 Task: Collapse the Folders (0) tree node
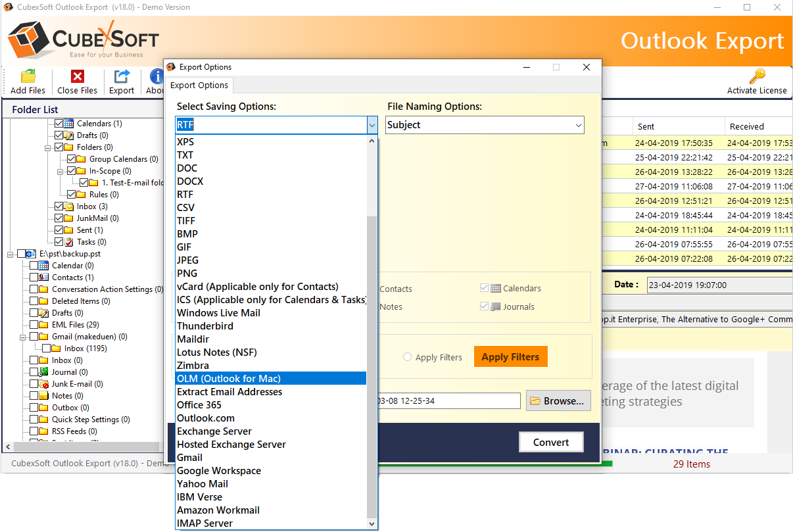[x=47, y=148]
